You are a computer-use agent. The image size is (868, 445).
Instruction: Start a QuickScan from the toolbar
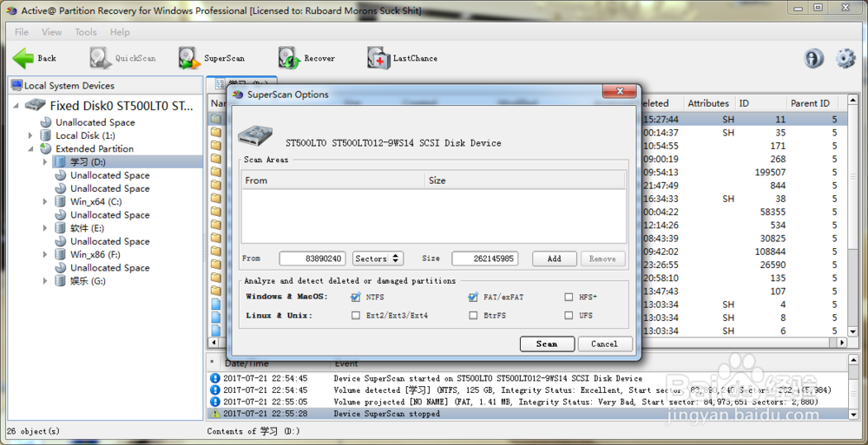[123, 58]
